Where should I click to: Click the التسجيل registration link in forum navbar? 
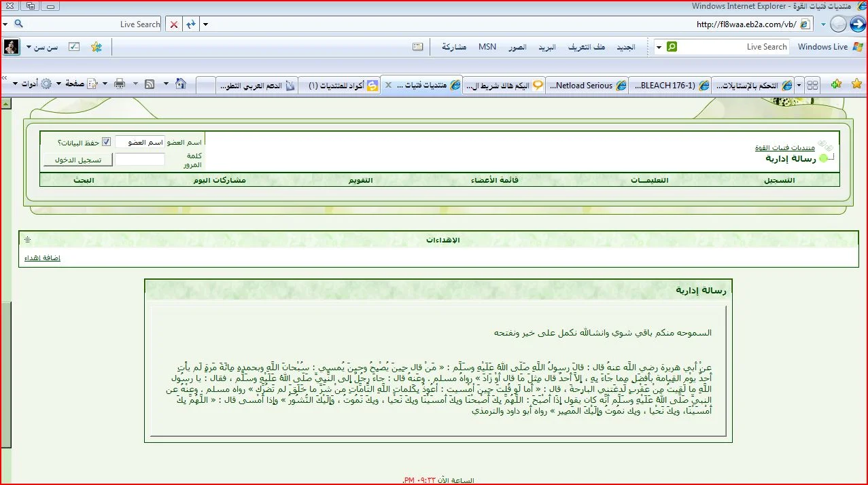pos(779,181)
